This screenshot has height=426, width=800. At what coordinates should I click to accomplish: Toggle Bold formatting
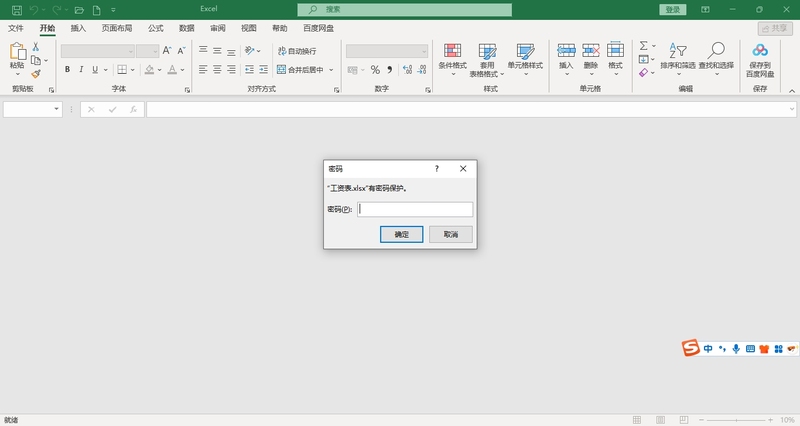click(x=67, y=69)
